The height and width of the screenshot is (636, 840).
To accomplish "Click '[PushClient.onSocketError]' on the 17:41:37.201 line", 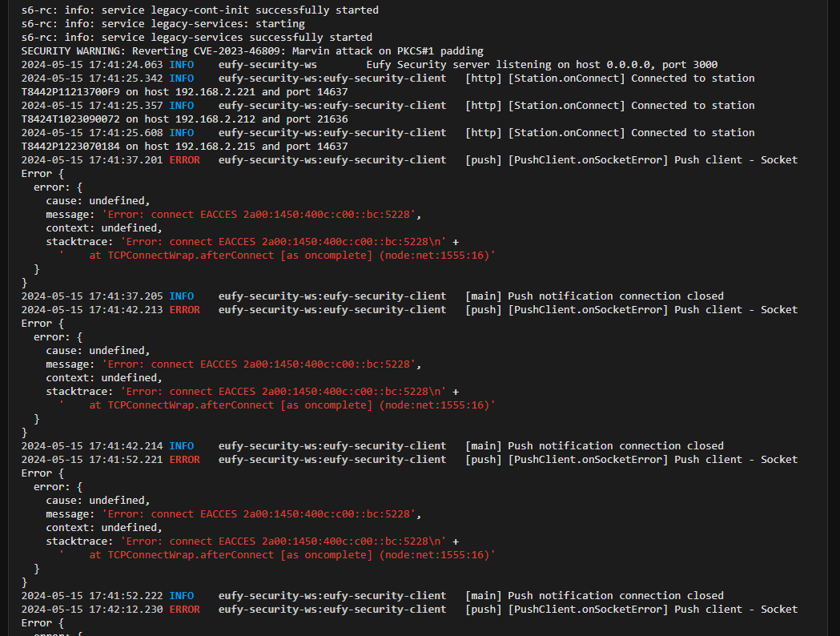I will click(x=588, y=160).
